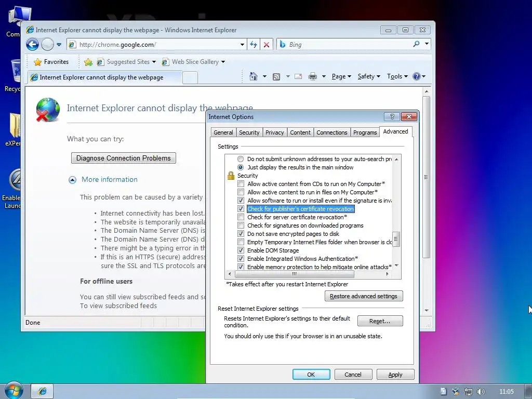Click the Security lock icon in settings list
The image size is (532, 399).
coord(231,176)
